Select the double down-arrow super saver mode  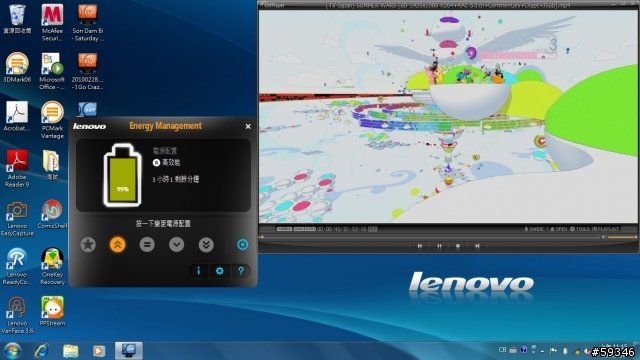click(x=206, y=244)
